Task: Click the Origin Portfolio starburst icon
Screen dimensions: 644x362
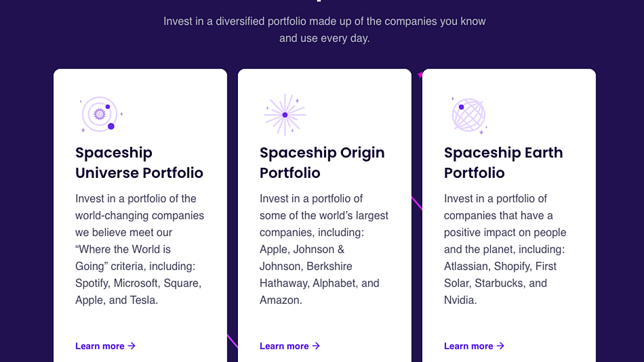Action: click(x=285, y=115)
